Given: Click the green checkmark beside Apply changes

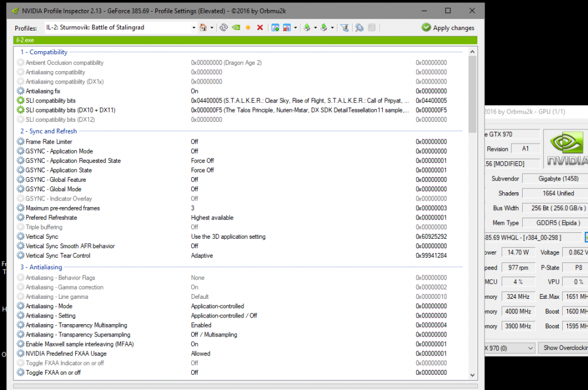Looking at the screenshot, I should coord(426,28).
